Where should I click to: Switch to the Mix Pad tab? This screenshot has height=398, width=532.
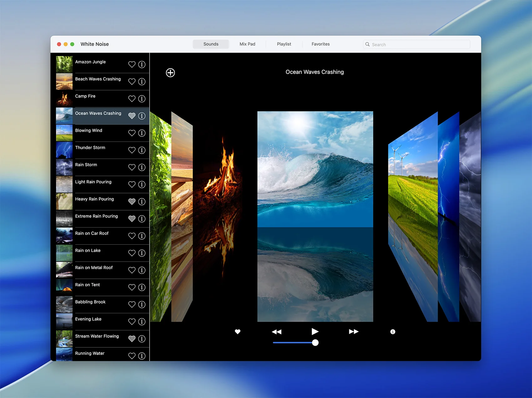[247, 44]
